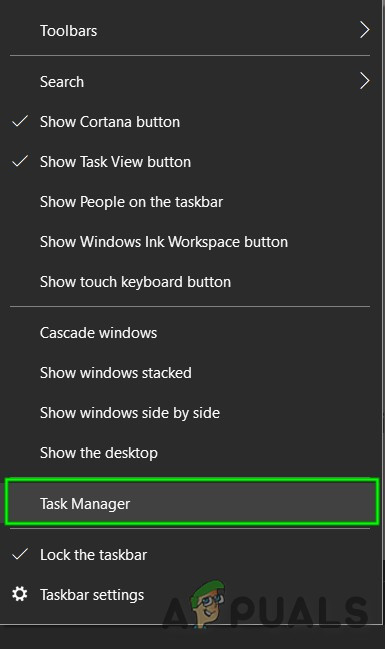Click the checkmark icon next to Lock the taskbar
Image resolution: width=385 pixels, height=649 pixels.
click(x=20, y=554)
